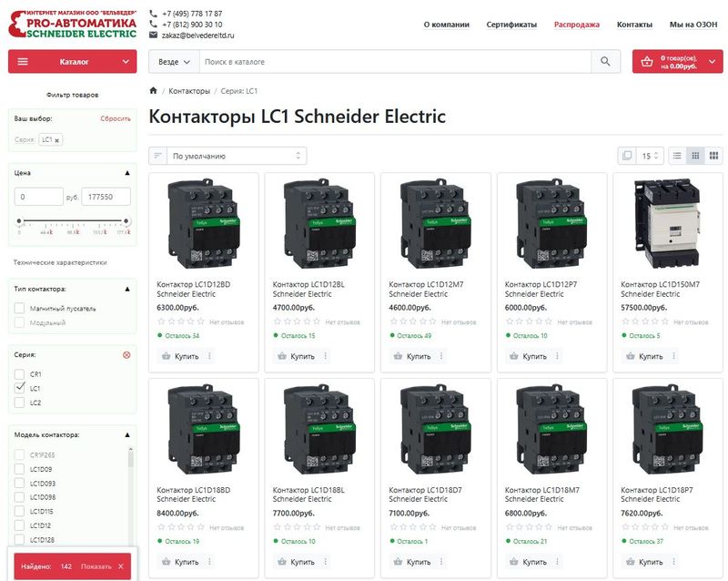The image size is (728, 581).
Task: Click the search magnifier icon
Action: click(605, 61)
